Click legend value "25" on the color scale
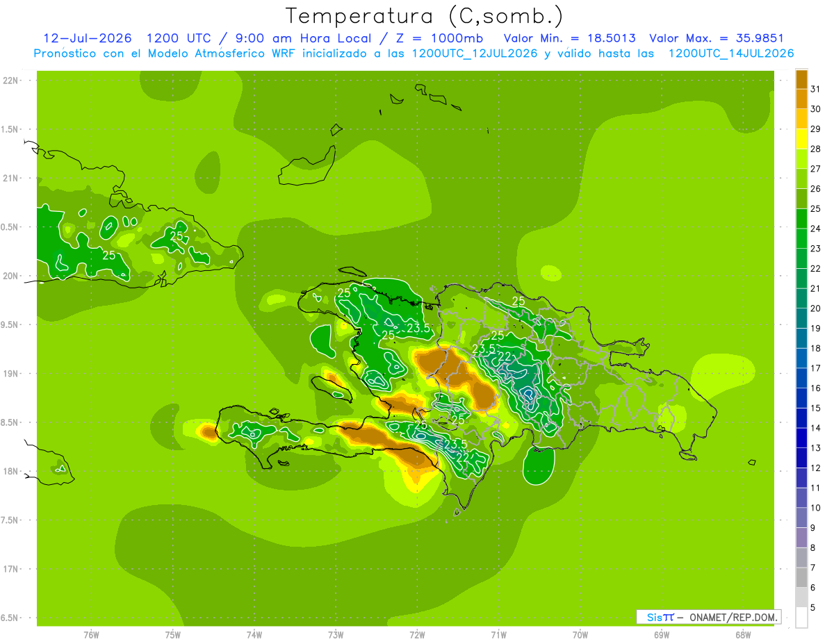 816,208
